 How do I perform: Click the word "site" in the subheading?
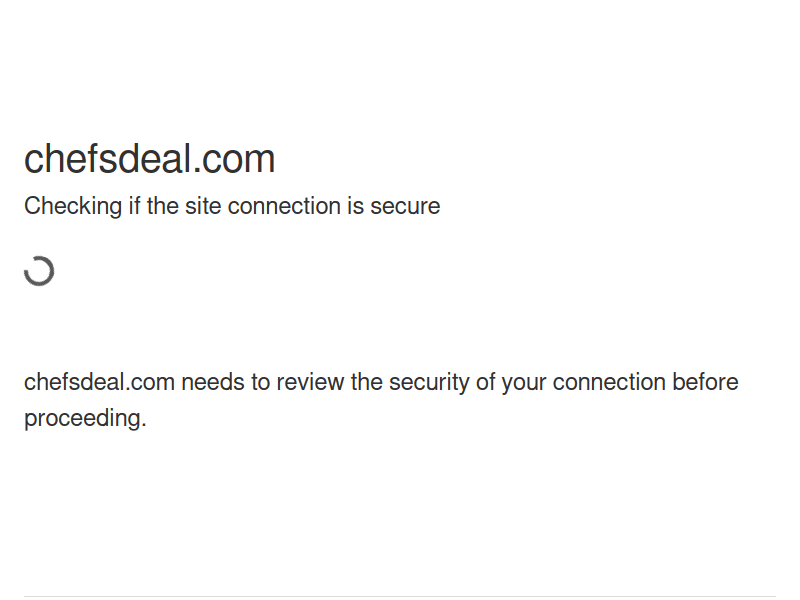coord(203,206)
